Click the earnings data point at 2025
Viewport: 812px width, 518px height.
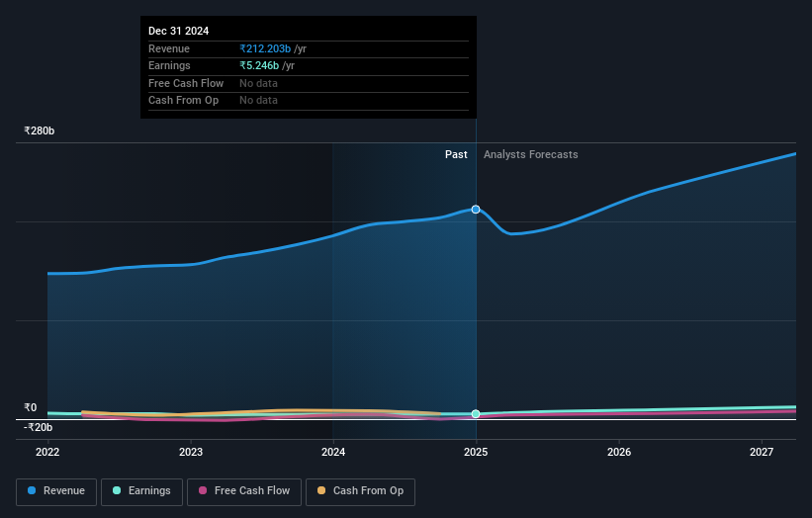[476, 413]
